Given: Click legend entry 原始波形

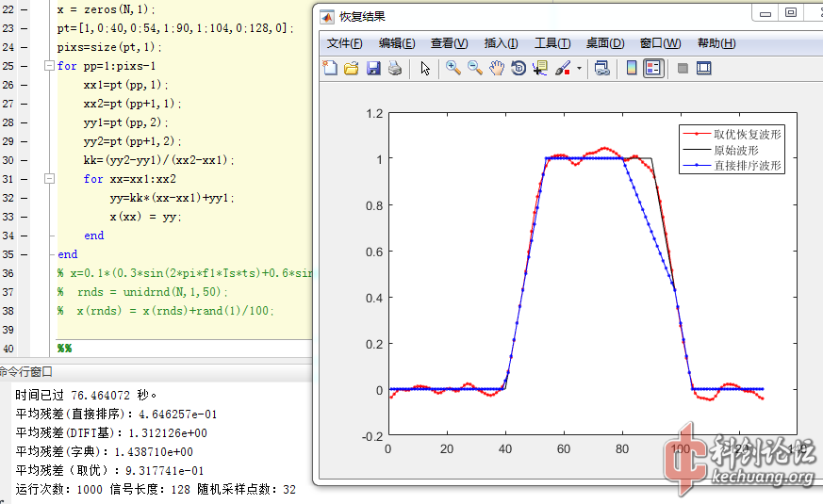Looking at the screenshot, I should (720, 150).
